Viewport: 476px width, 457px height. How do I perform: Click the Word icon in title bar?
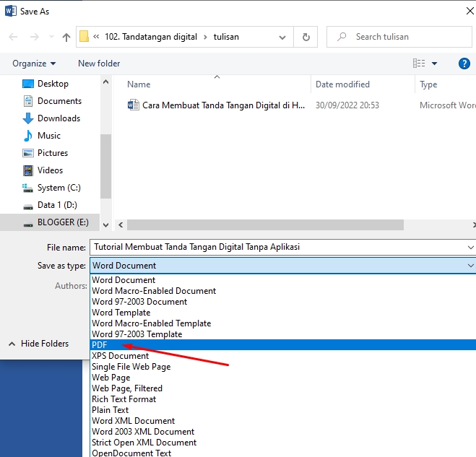[x=11, y=11]
